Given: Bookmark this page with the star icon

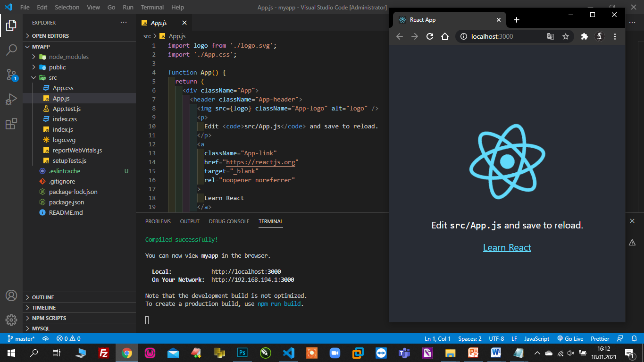Looking at the screenshot, I should [x=565, y=36].
